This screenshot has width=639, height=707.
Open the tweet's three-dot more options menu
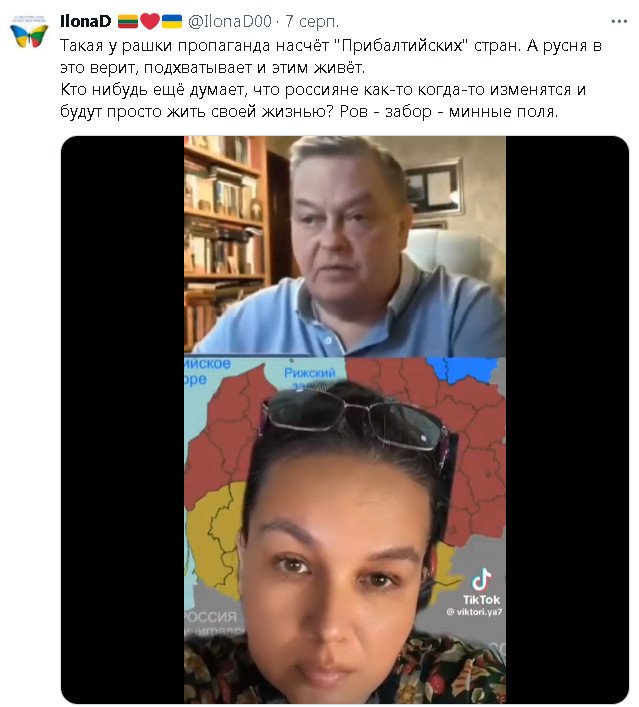coord(619,21)
